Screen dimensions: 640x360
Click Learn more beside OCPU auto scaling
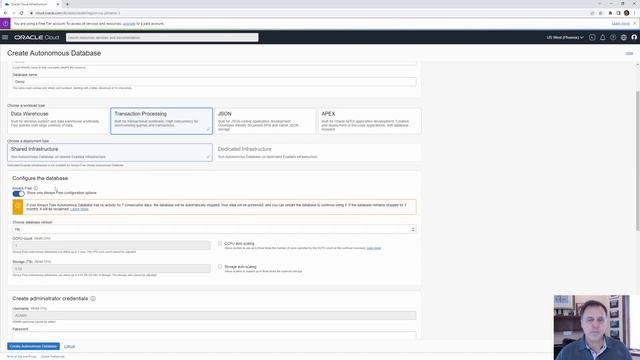pos(373,248)
